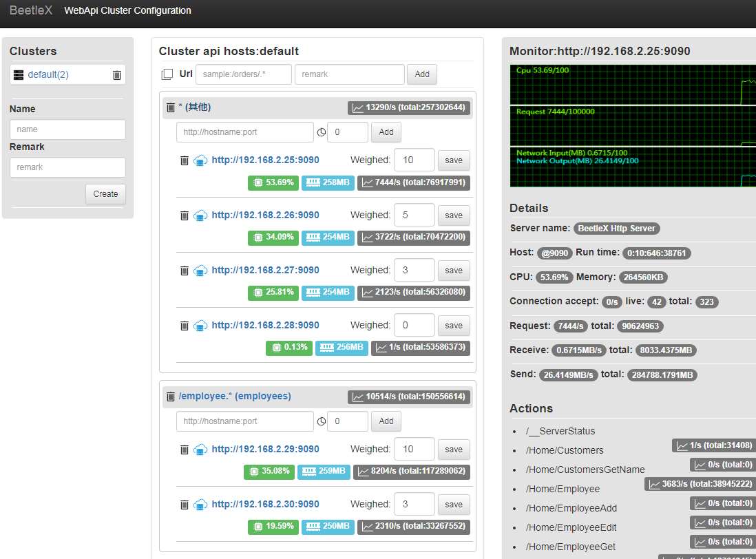Click the clock icon in the * (其他) host row
756x559 pixels.
coord(321,132)
